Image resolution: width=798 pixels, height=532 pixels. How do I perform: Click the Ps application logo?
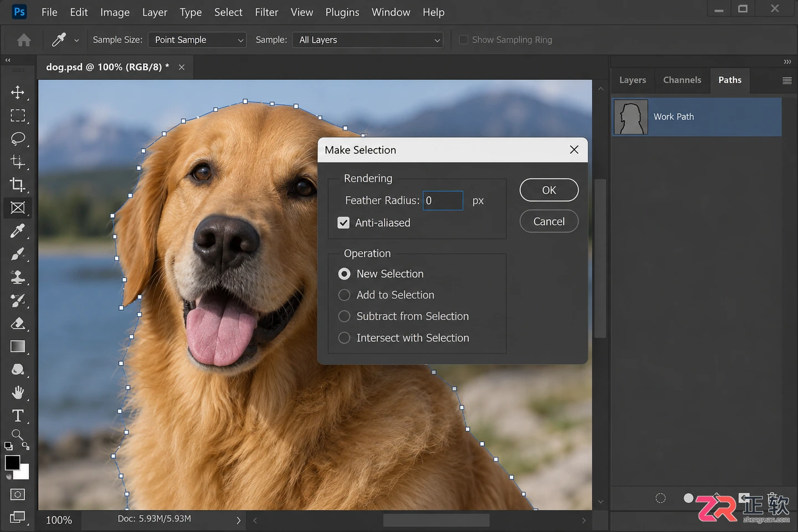(x=19, y=12)
